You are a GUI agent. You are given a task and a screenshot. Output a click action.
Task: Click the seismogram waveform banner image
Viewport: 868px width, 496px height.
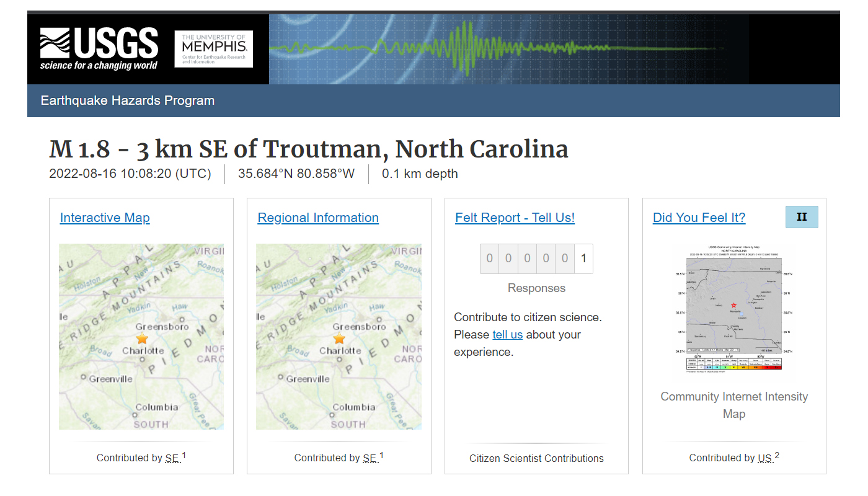(x=508, y=49)
